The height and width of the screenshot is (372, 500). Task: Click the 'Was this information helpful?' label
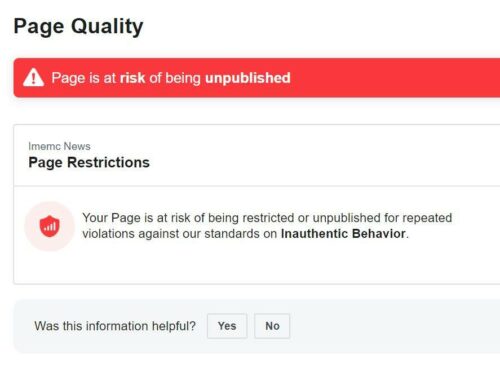click(x=115, y=326)
